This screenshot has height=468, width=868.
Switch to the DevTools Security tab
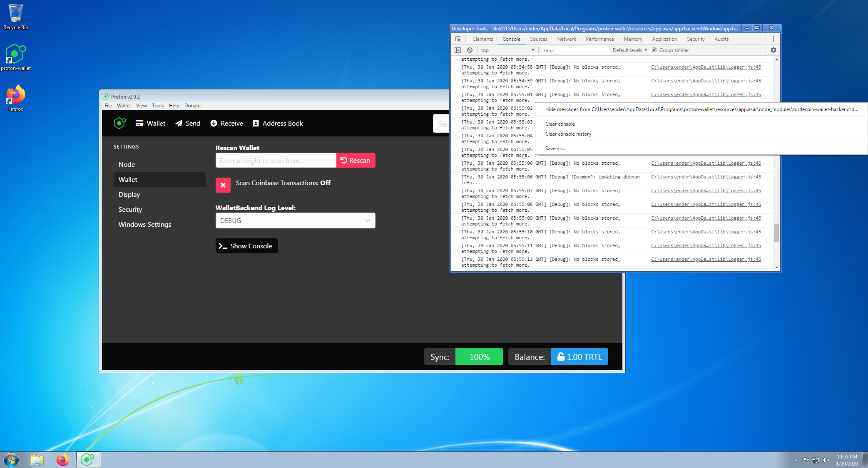pos(696,39)
